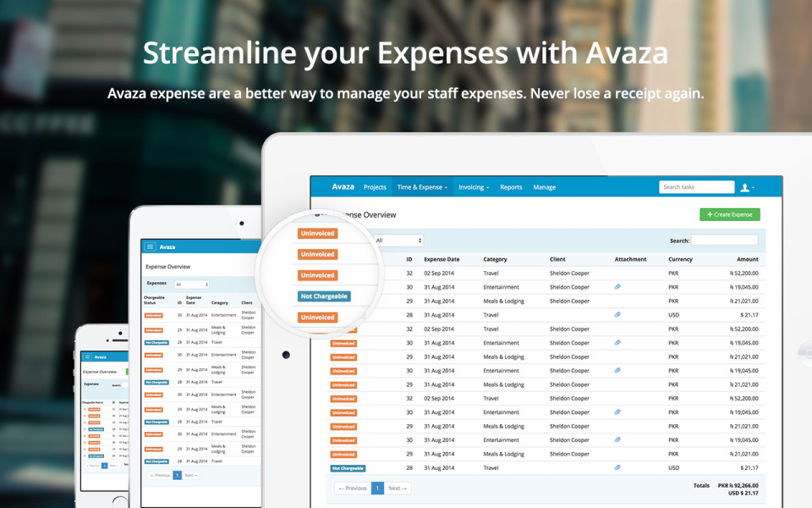Sort by Client column on the large tablet

click(x=557, y=259)
